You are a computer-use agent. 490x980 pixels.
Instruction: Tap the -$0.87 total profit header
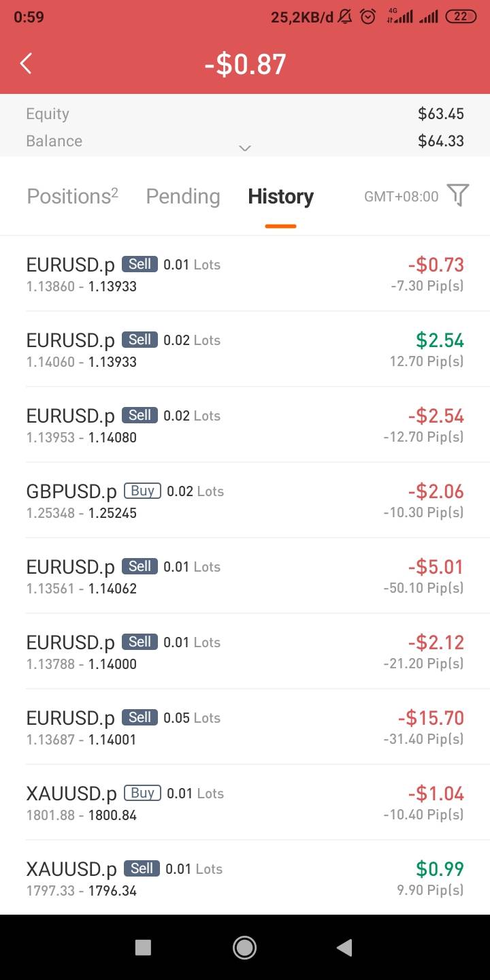coord(245,64)
